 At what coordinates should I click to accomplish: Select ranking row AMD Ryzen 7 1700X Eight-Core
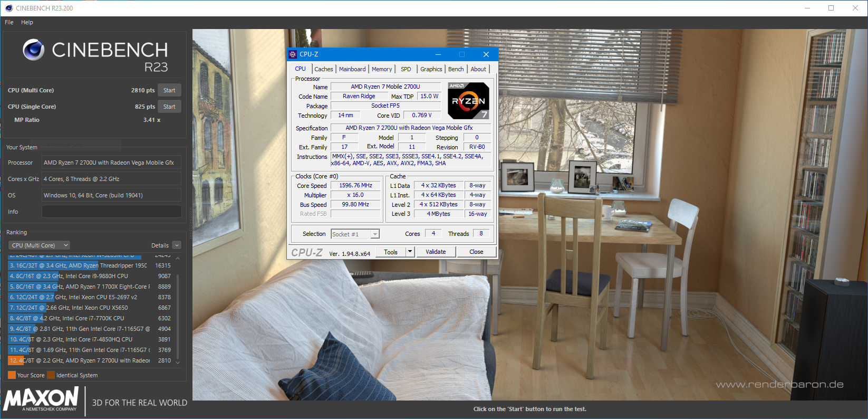tap(90, 287)
